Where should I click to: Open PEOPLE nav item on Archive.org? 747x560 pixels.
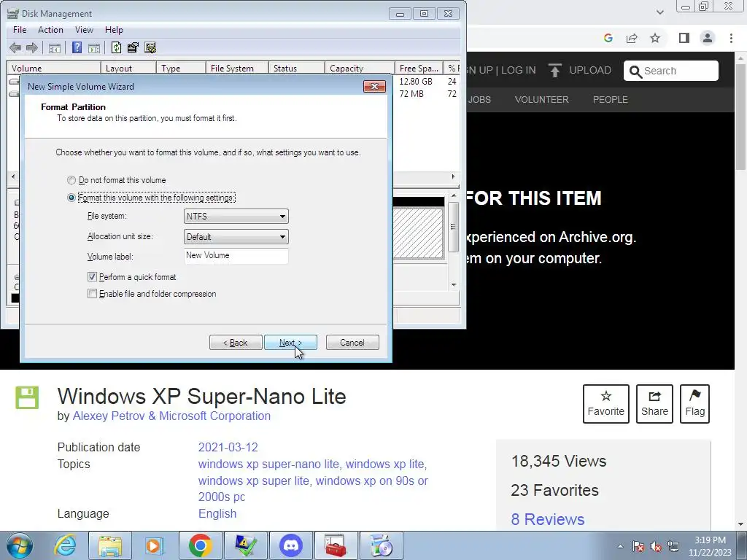pos(611,99)
